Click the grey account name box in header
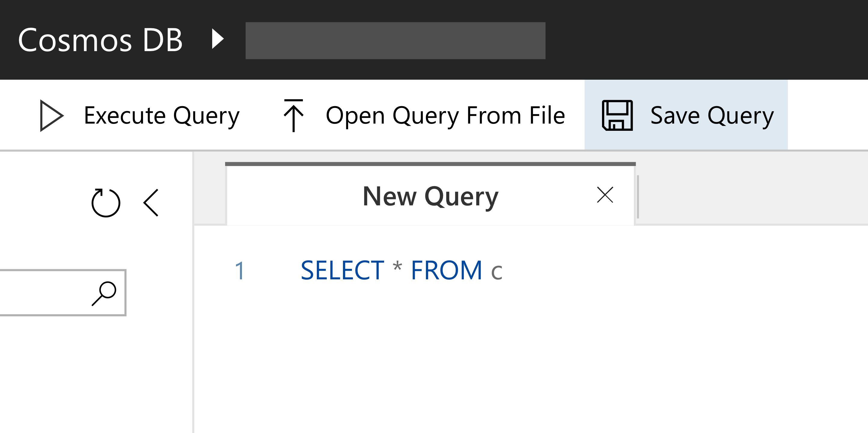This screenshot has height=433, width=868. pos(395,41)
